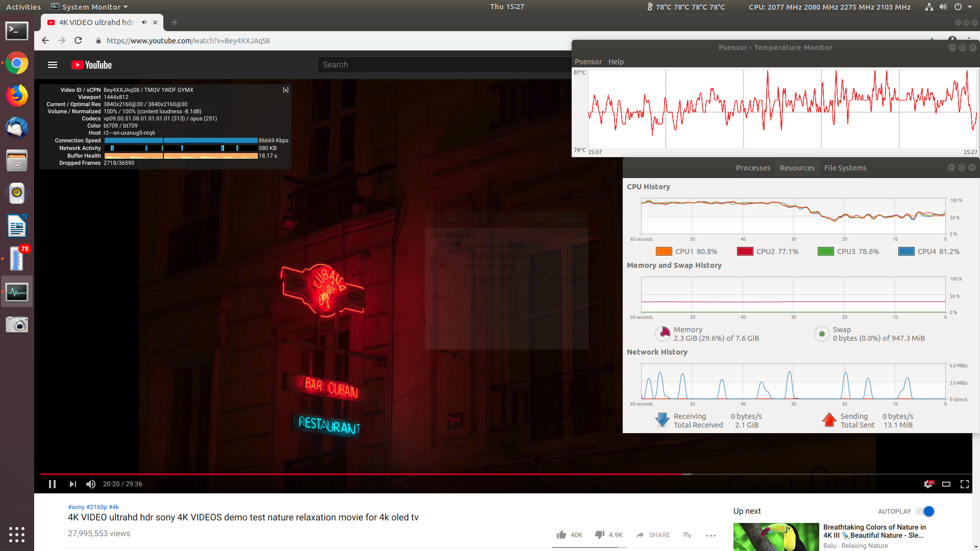Change CPU2 red graph color
The width and height of the screenshot is (980, 551).
click(x=745, y=252)
